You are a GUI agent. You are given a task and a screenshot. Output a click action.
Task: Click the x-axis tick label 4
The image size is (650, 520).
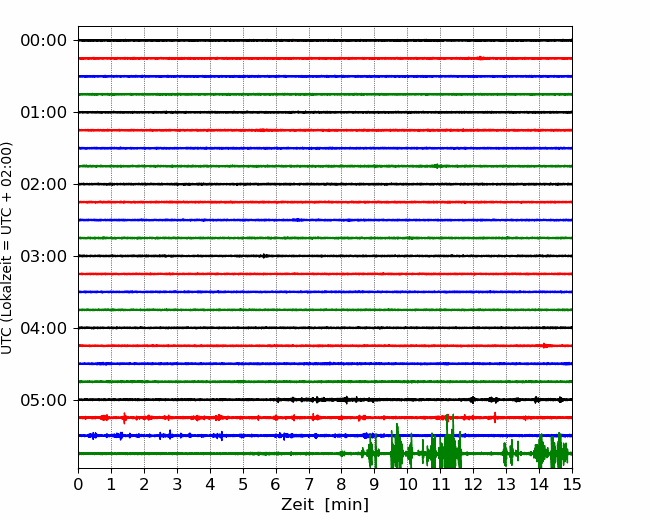pos(210,484)
